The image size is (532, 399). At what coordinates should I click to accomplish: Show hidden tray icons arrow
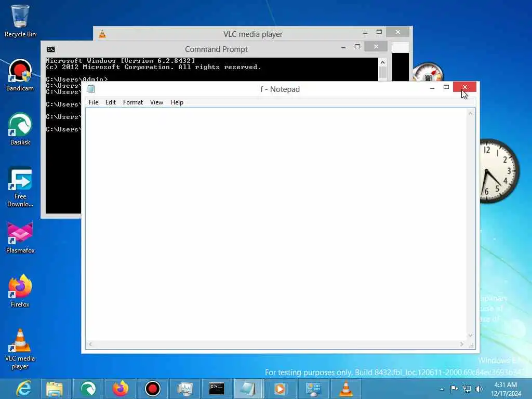(x=442, y=389)
